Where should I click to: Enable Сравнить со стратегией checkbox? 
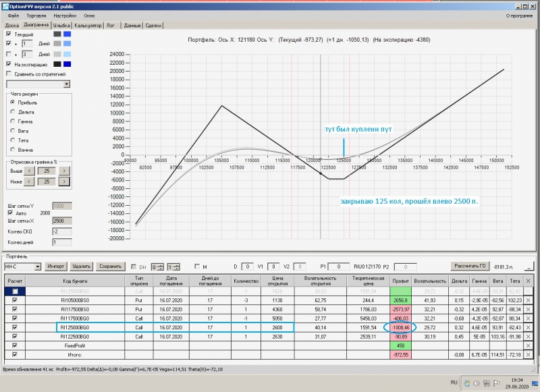click(9, 74)
